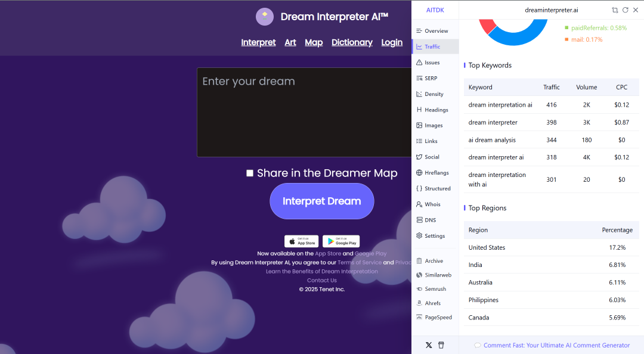
Task: Click the United States region row
Action: (x=551, y=248)
